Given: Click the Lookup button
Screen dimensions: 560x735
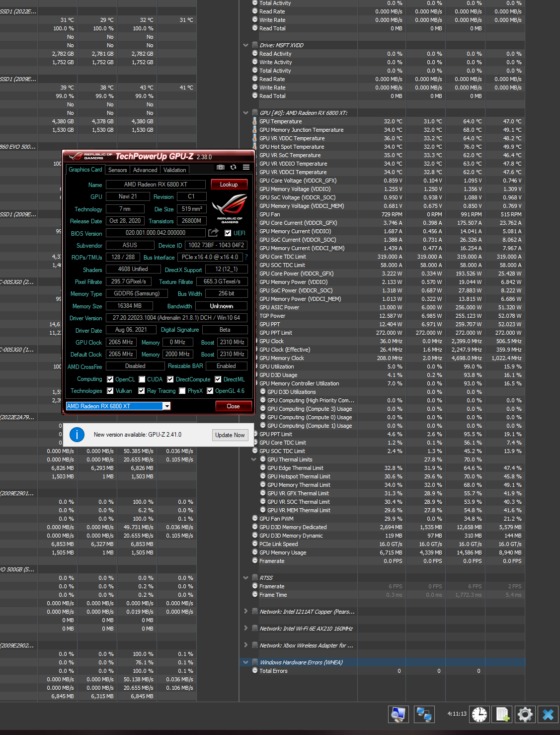Looking at the screenshot, I should click(x=229, y=184).
